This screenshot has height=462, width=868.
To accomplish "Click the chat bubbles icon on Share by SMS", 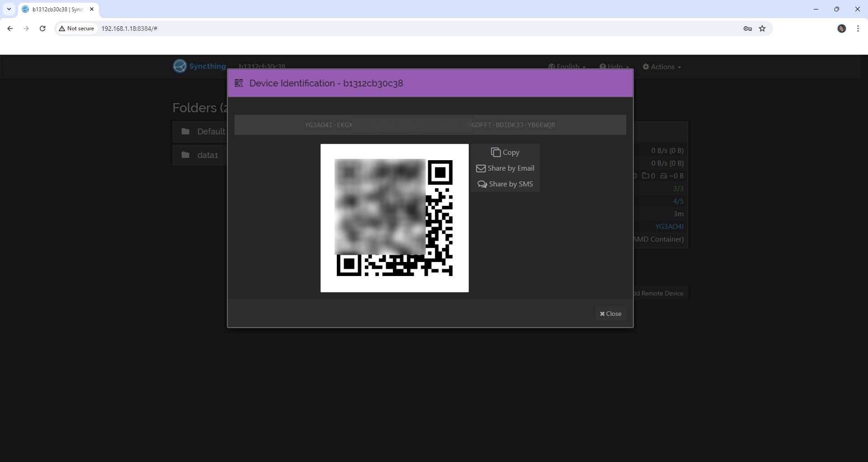I will point(482,184).
